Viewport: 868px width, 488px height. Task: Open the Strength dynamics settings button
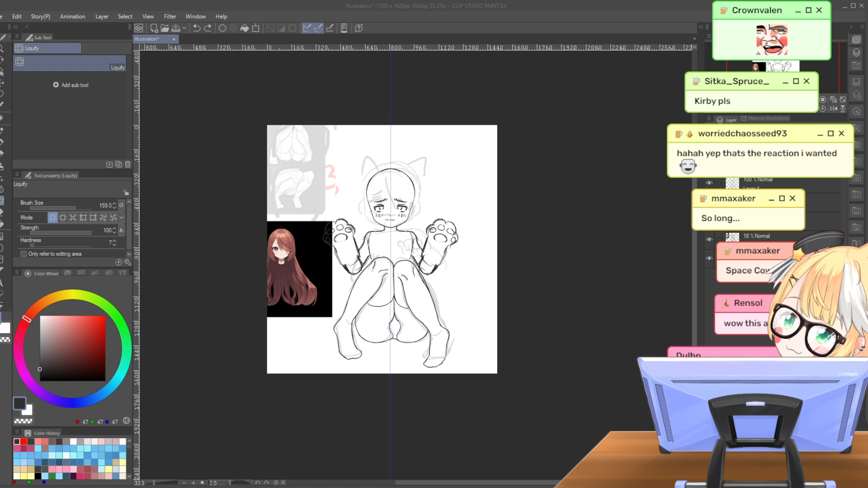click(121, 230)
